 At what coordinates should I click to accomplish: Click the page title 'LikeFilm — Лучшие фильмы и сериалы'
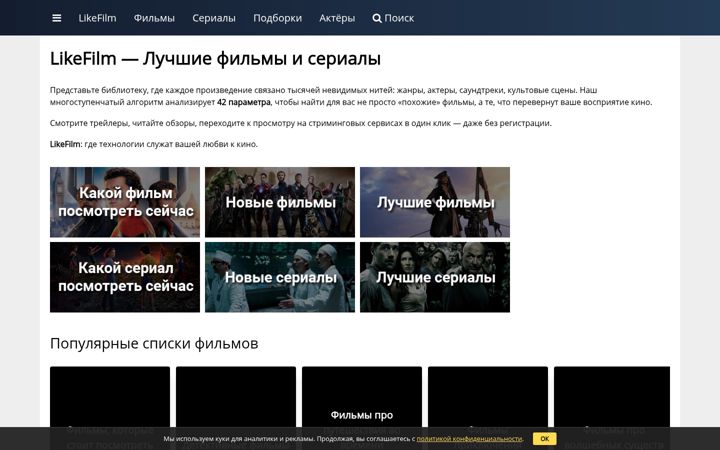pyautogui.click(x=215, y=59)
